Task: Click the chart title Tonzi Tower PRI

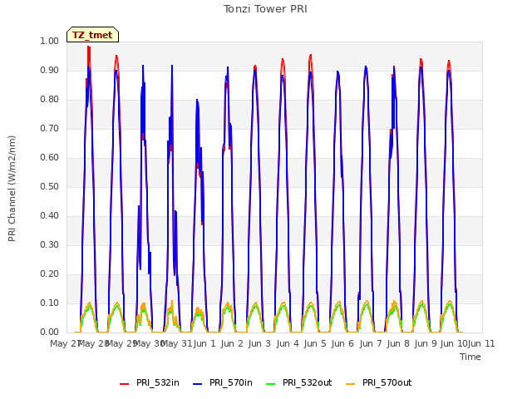Action: click(x=265, y=9)
